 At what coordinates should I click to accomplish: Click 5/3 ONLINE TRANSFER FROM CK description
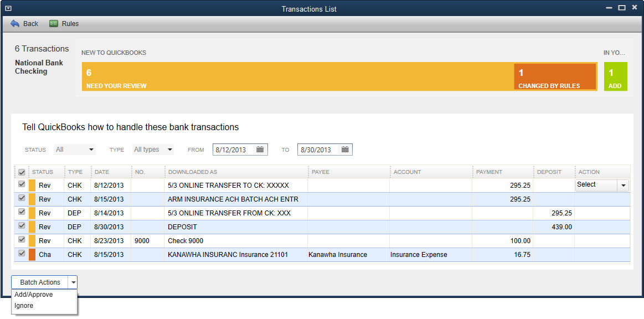[236, 213]
